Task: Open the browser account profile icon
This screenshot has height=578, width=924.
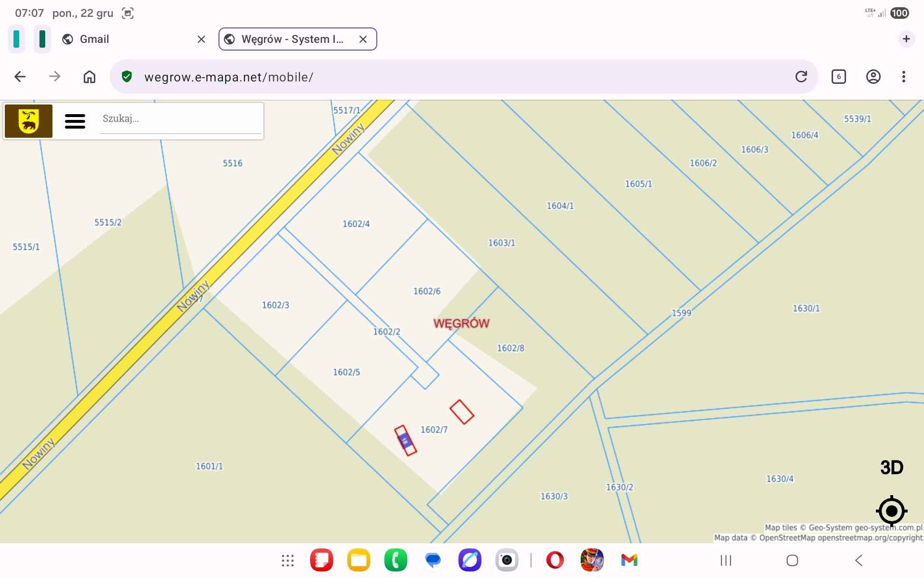Action: [873, 77]
